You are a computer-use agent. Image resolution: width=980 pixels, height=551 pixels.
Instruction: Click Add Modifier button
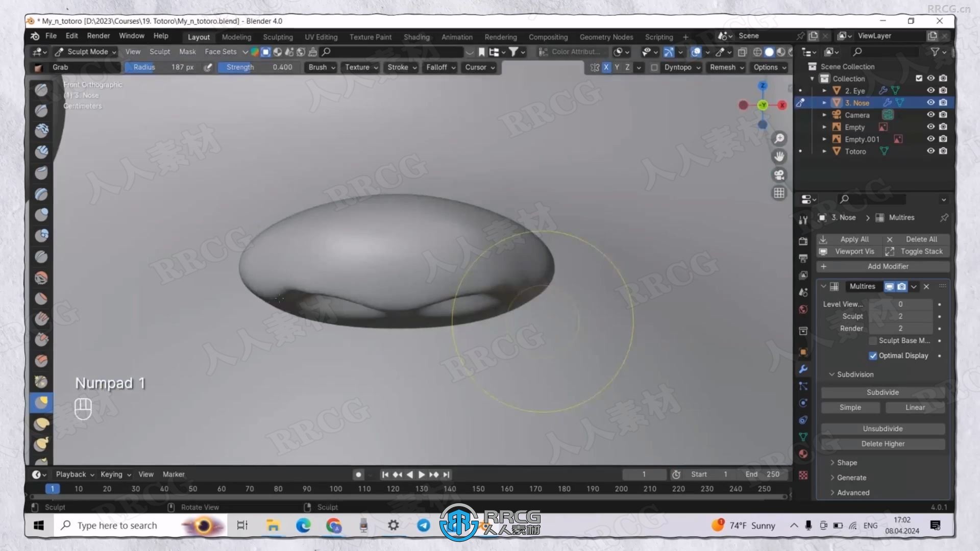(883, 266)
